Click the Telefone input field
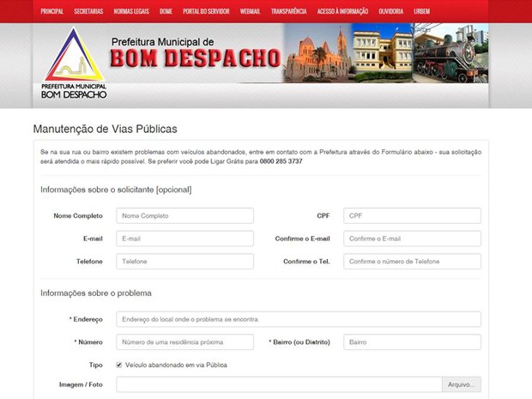 tap(184, 262)
